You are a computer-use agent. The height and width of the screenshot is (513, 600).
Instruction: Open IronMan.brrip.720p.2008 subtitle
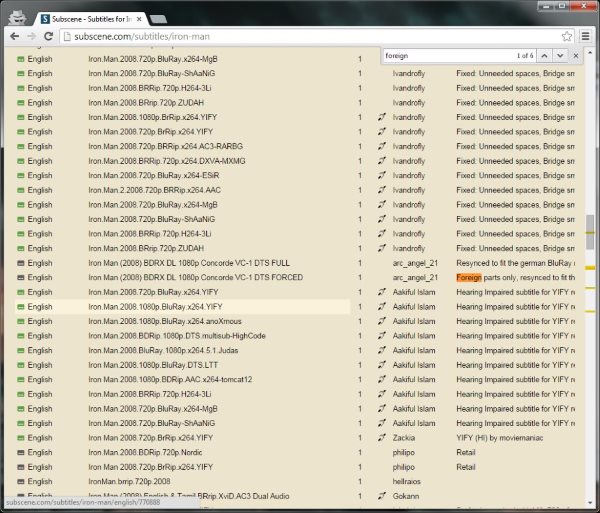[129, 481]
